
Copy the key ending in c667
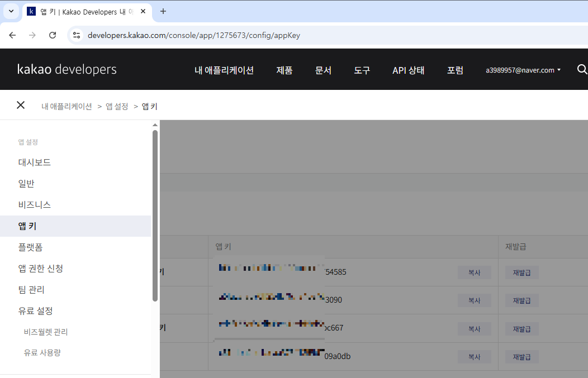tap(475, 329)
